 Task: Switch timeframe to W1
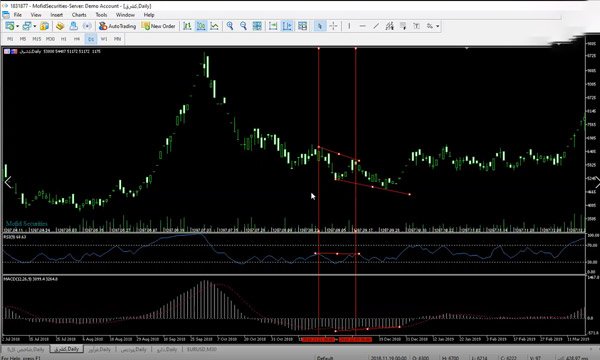[x=104, y=39]
